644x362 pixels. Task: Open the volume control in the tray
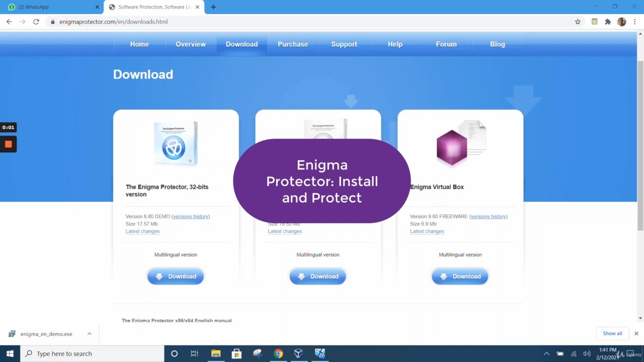coord(587,353)
